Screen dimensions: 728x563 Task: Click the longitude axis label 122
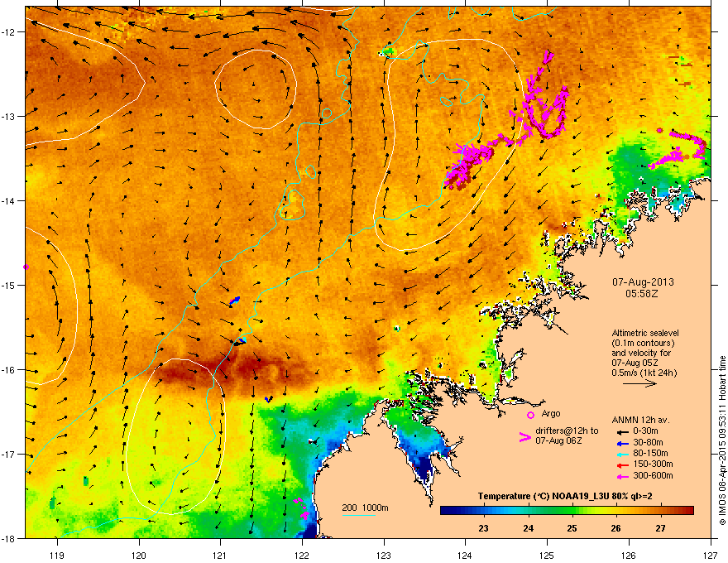pyautogui.click(x=302, y=555)
